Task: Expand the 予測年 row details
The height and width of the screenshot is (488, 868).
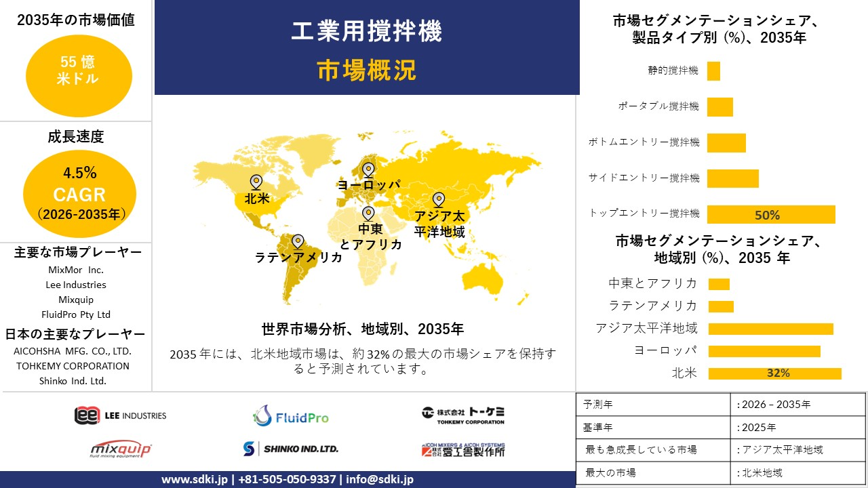Action: pos(651,405)
